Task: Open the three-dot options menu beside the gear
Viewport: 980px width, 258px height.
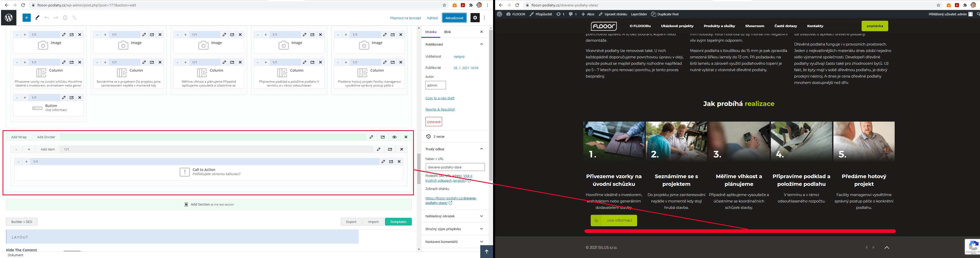Action: pos(484,17)
